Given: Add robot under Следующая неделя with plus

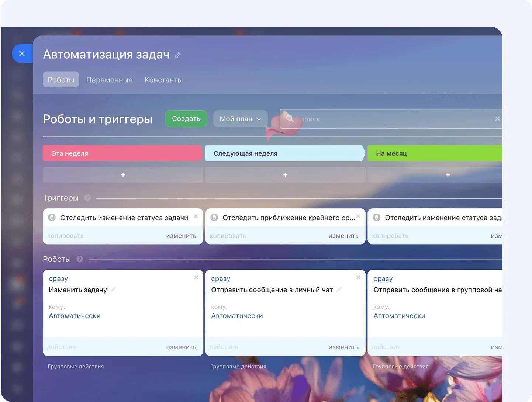Looking at the screenshot, I should (x=285, y=175).
